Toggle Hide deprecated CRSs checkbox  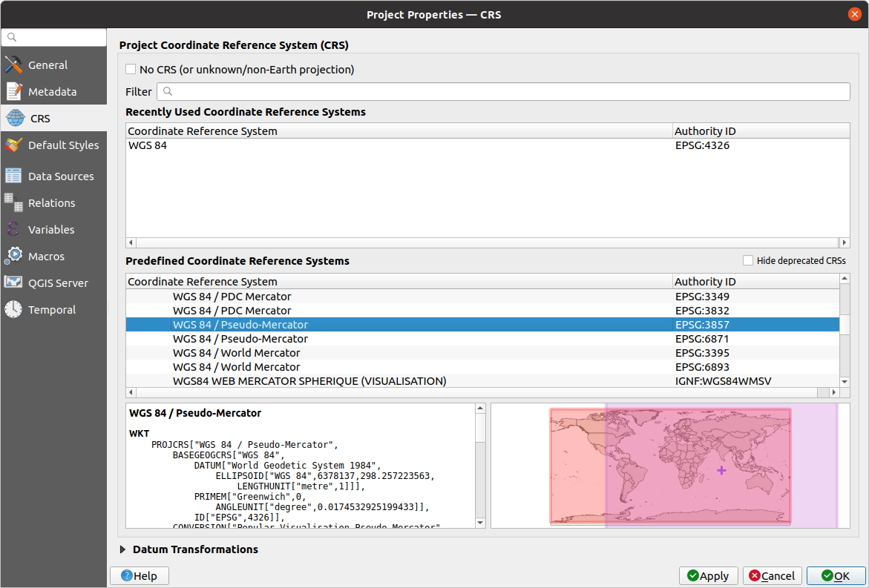coord(748,261)
